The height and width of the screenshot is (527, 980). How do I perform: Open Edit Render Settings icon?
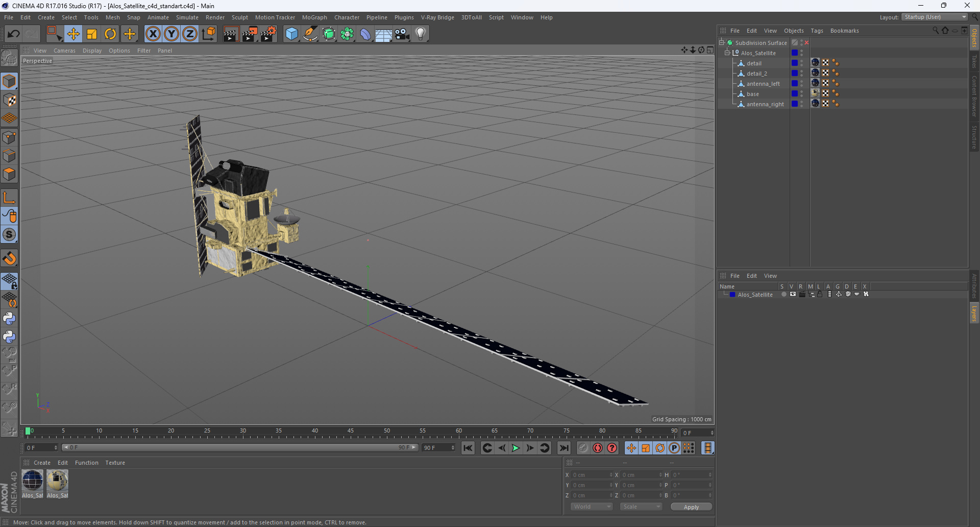(268, 34)
